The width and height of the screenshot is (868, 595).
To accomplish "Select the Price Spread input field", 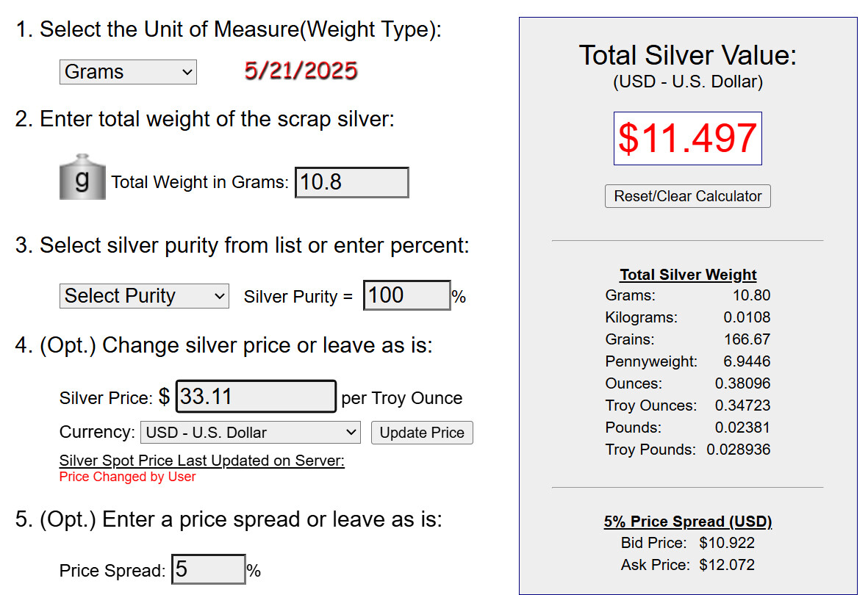I will (x=208, y=569).
